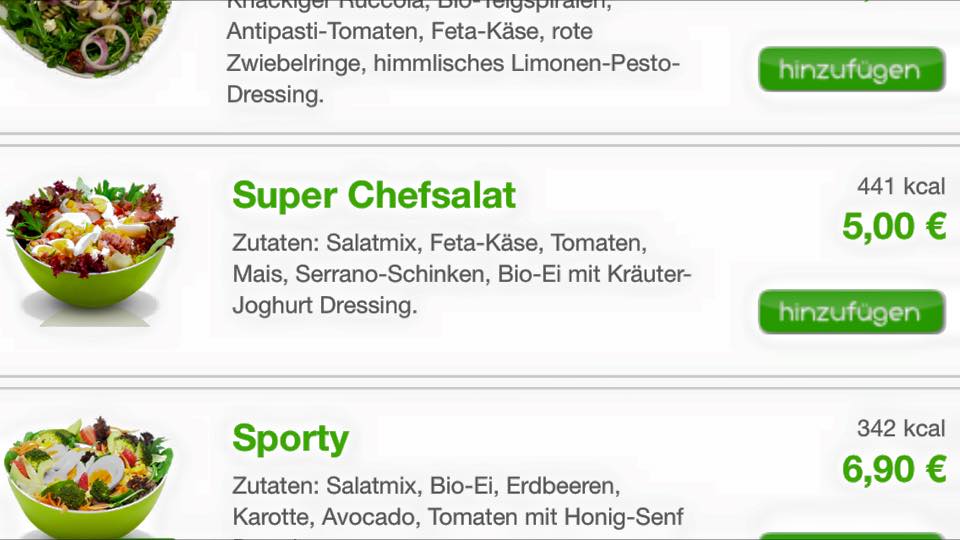Viewport: 960px width, 540px height.
Task: Click 'Honig-Senf' in the Sporty ingredients
Action: click(x=623, y=517)
